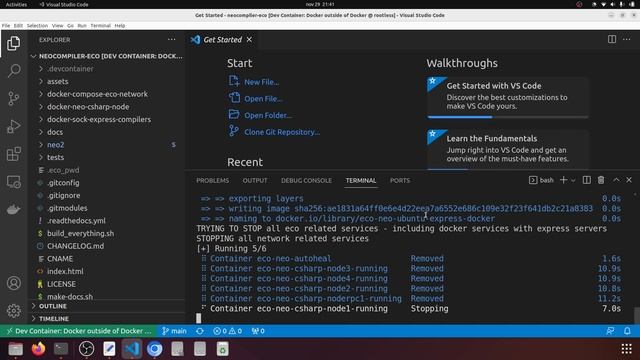640x360 pixels.
Task: Click the Dev Container remote indicator
Action: pyautogui.click(x=79, y=331)
